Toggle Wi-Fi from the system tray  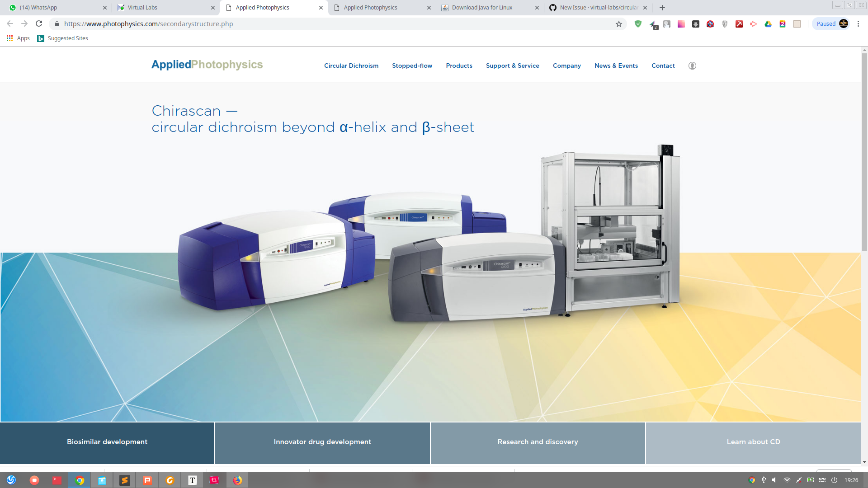tap(788, 480)
